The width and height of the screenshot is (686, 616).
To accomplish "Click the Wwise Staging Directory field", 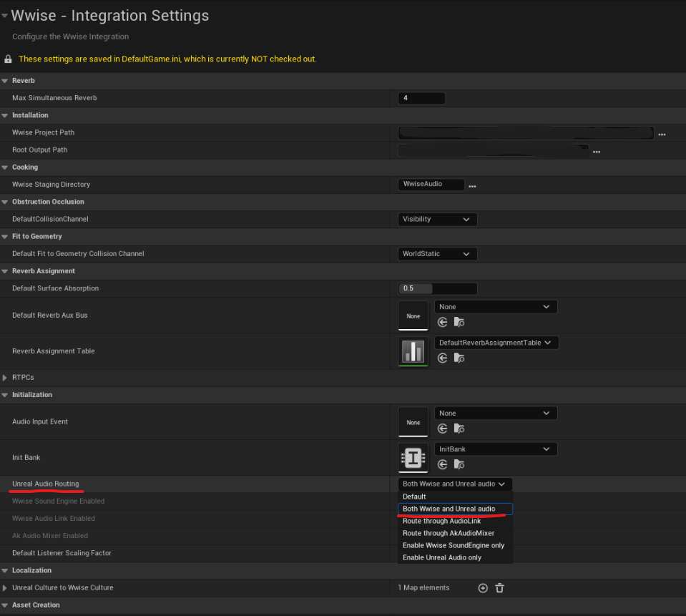I will (x=431, y=184).
